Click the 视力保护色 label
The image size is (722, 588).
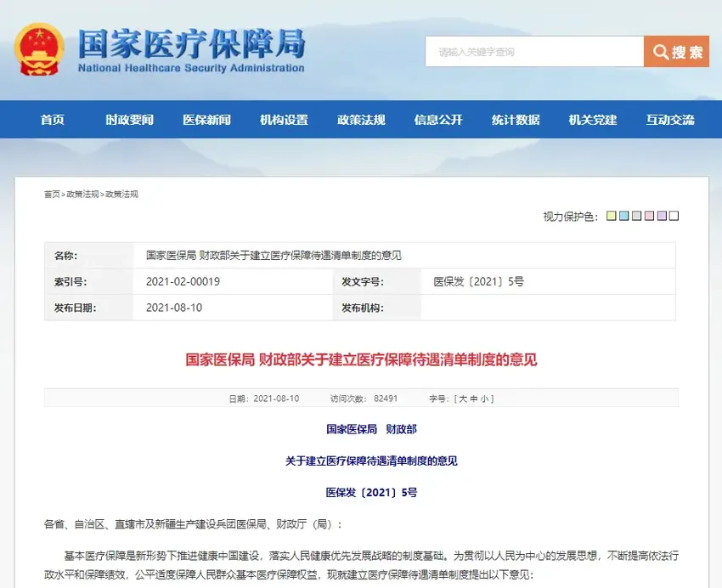point(571,217)
